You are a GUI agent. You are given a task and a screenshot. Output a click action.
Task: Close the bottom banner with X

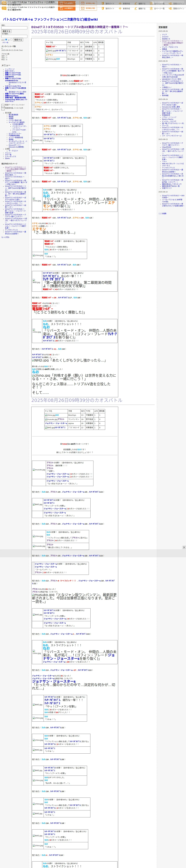click(184, 548)
